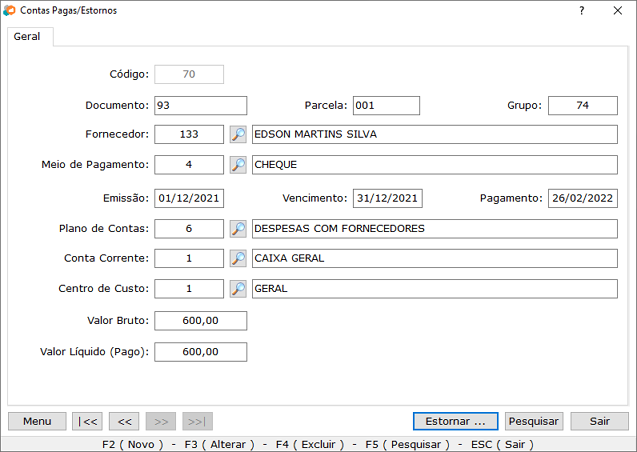
Task: Exit using the Sair button
Action: [x=599, y=421]
